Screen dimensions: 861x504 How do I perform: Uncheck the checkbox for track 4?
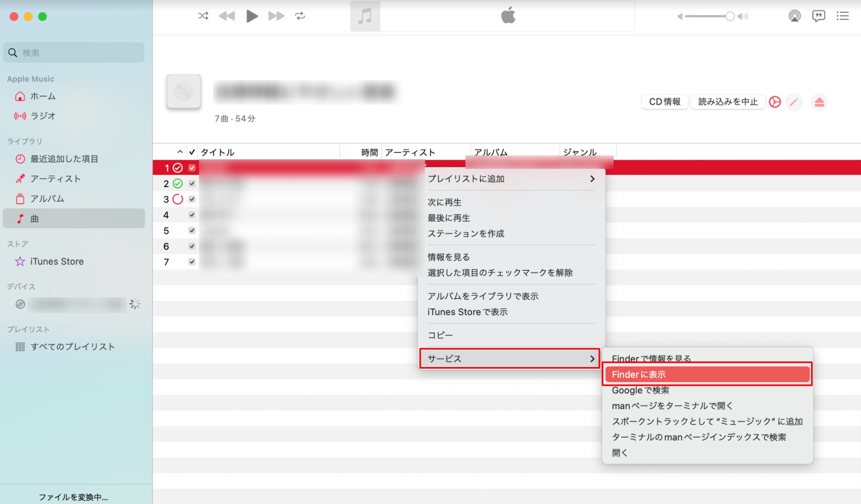(x=192, y=215)
